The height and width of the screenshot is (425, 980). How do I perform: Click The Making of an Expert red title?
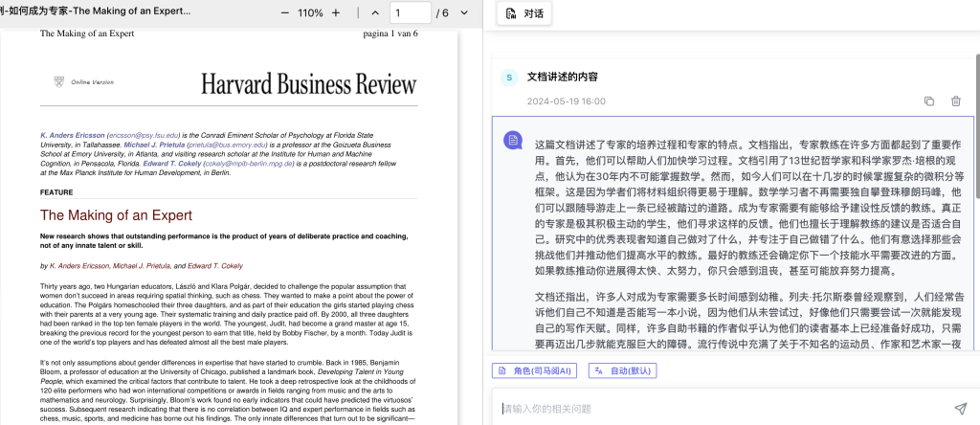[x=116, y=215]
